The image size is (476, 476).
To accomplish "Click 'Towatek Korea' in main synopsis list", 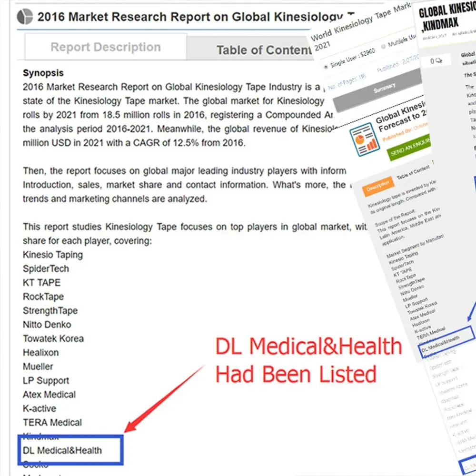I will click(x=53, y=338).
